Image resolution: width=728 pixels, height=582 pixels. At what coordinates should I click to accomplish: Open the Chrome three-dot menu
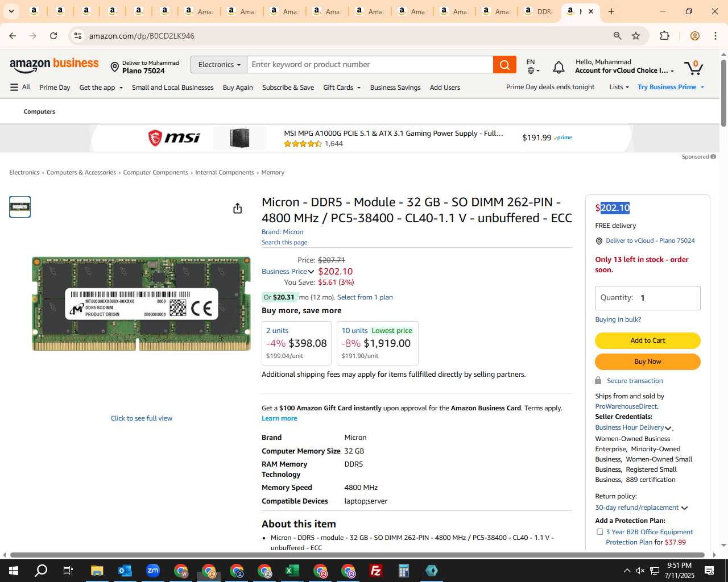point(715,36)
